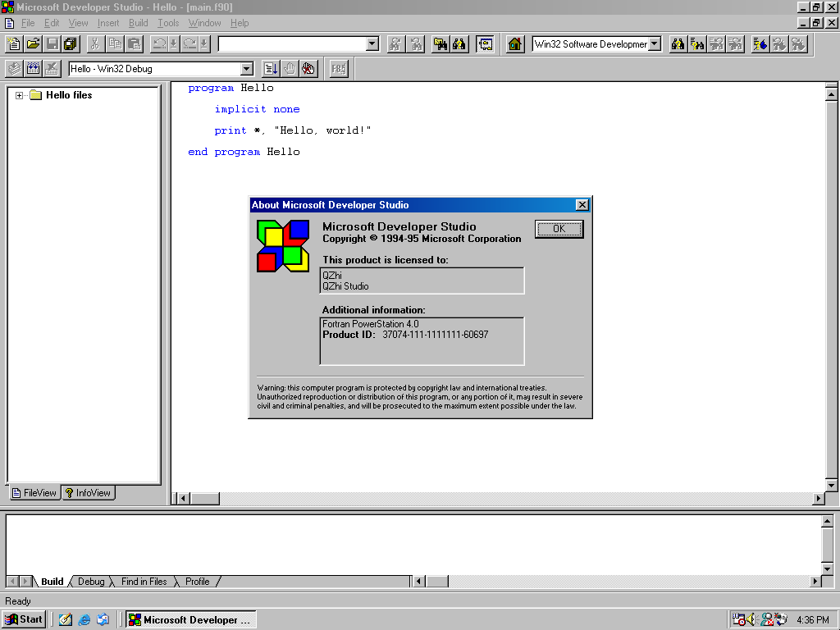The height and width of the screenshot is (630, 840).
Task: Select the Find in Files output tab
Action: point(144,582)
